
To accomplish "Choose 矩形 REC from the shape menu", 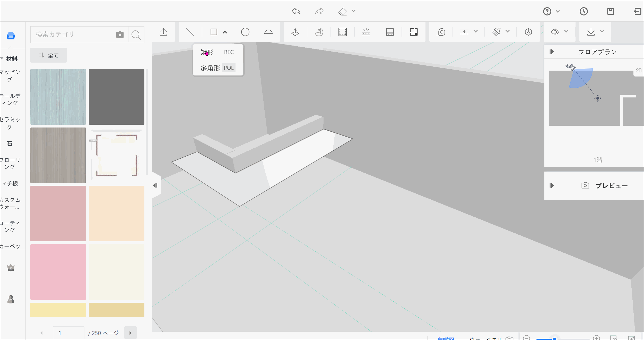I will coord(218,52).
